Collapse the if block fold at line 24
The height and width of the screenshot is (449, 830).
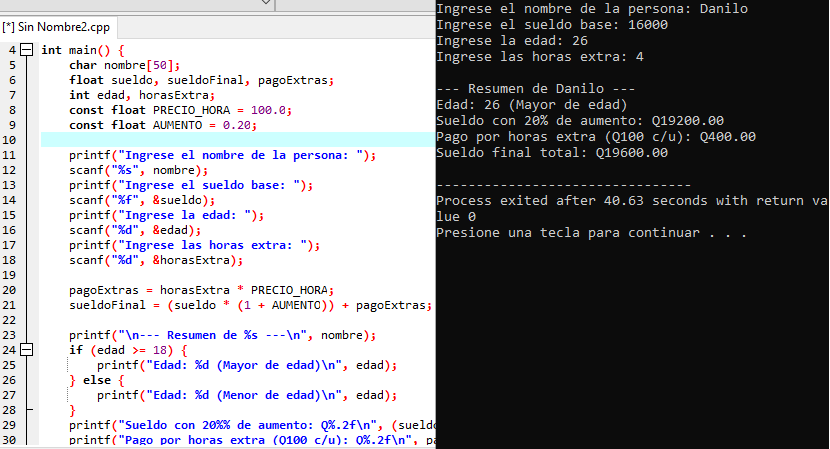click(27, 350)
